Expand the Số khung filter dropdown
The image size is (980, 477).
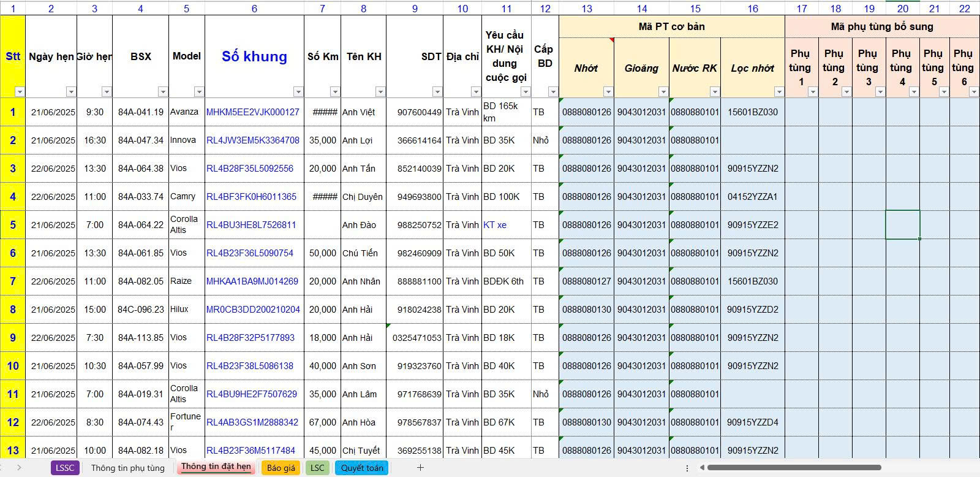(x=298, y=92)
